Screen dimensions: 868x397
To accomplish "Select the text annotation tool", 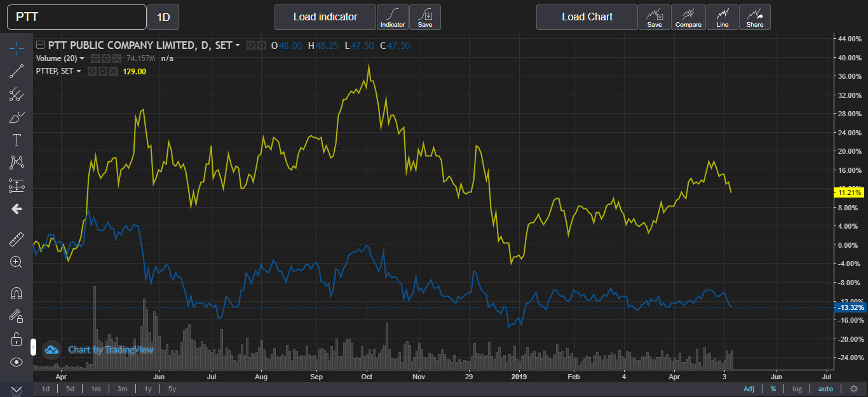I will pos(17,140).
